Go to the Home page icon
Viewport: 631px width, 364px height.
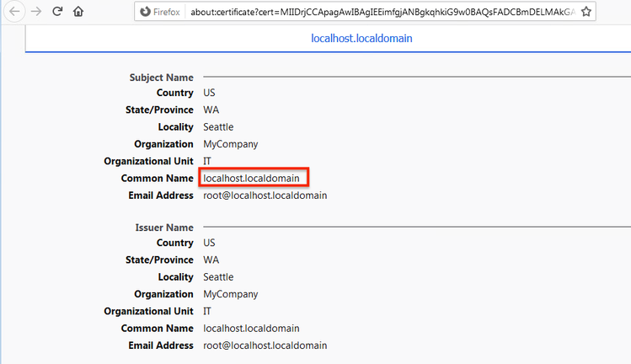pos(78,12)
